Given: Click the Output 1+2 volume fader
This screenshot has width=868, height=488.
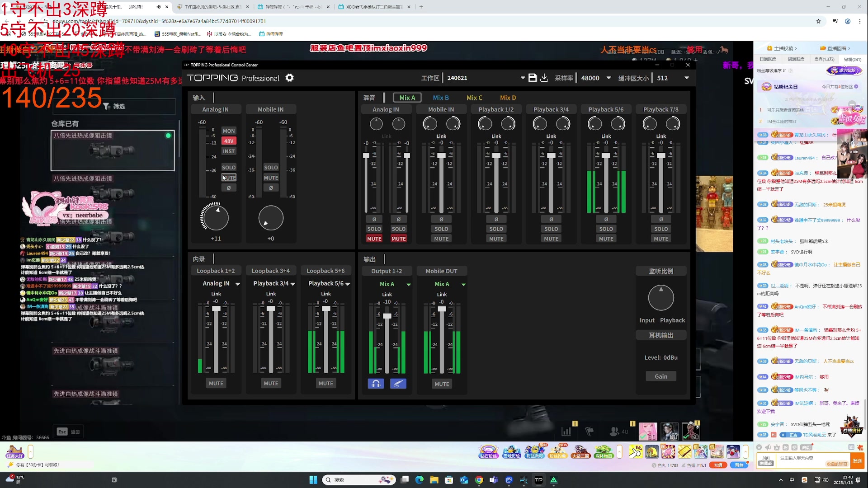Looking at the screenshot, I should click(387, 316).
